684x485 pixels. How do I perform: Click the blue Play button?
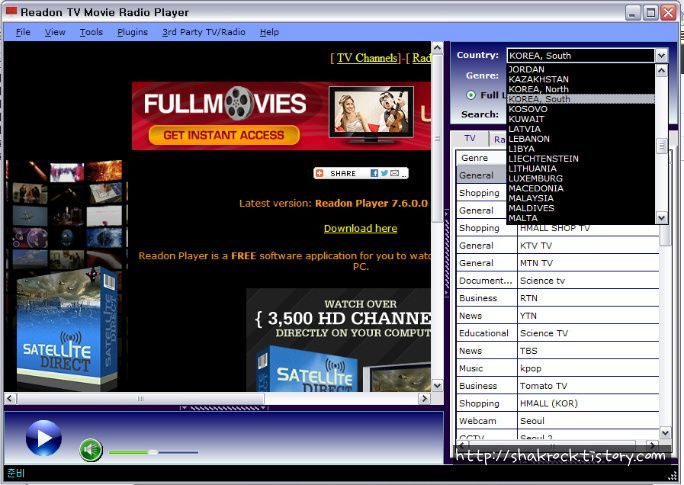point(44,438)
